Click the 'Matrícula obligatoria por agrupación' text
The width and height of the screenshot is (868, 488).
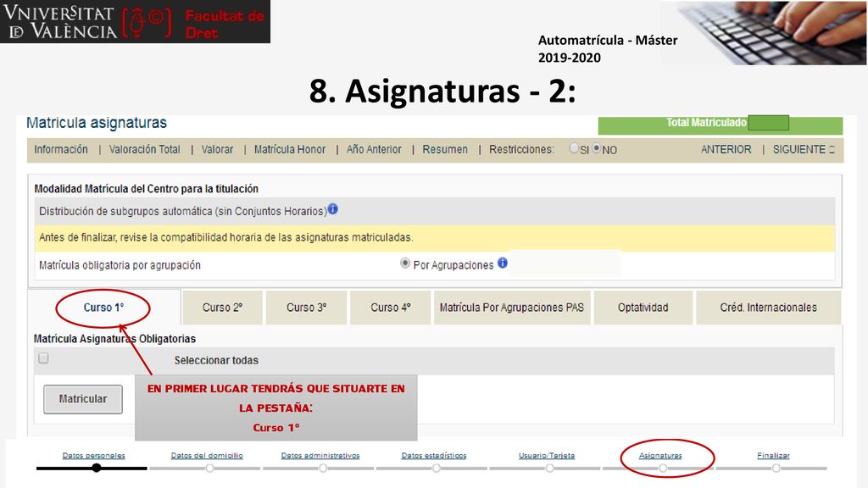pyautogui.click(x=120, y=265)
